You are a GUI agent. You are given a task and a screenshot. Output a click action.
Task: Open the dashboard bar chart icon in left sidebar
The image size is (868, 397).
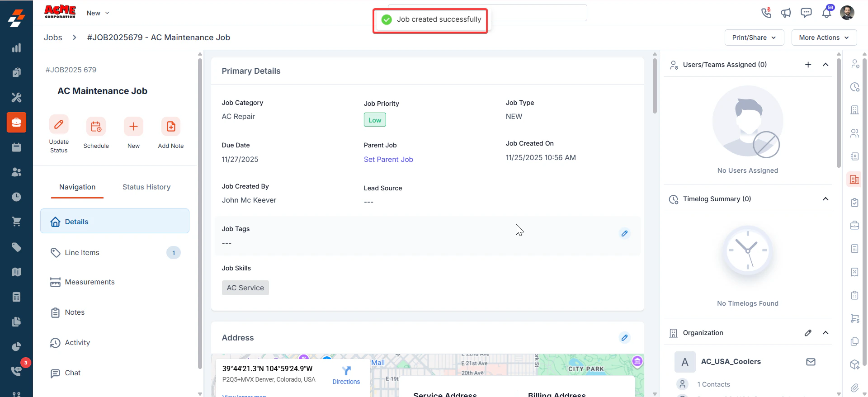pos(16,48)
